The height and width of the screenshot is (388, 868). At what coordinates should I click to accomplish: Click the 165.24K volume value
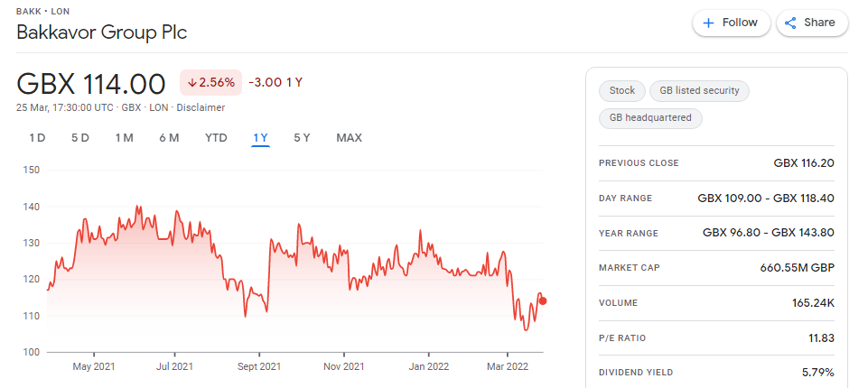coord(813,303)
